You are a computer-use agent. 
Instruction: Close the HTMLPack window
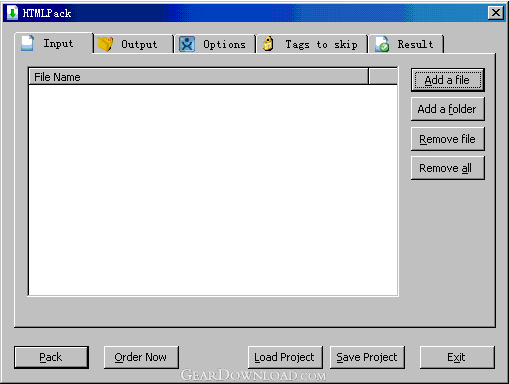pos(496,13)
